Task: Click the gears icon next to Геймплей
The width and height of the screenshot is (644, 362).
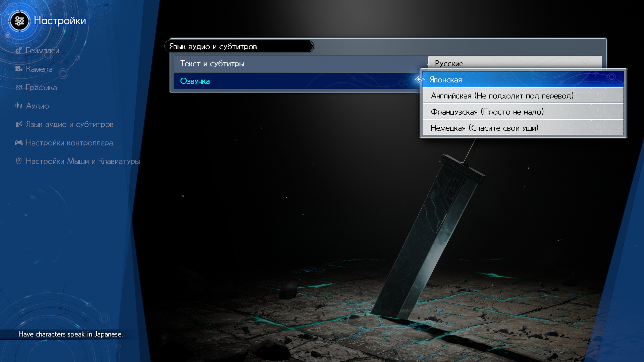Action: [x=19, y=51]
